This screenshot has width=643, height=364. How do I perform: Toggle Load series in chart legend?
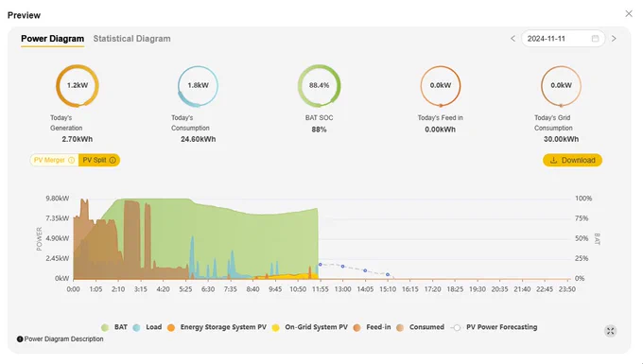pos(148,327)
